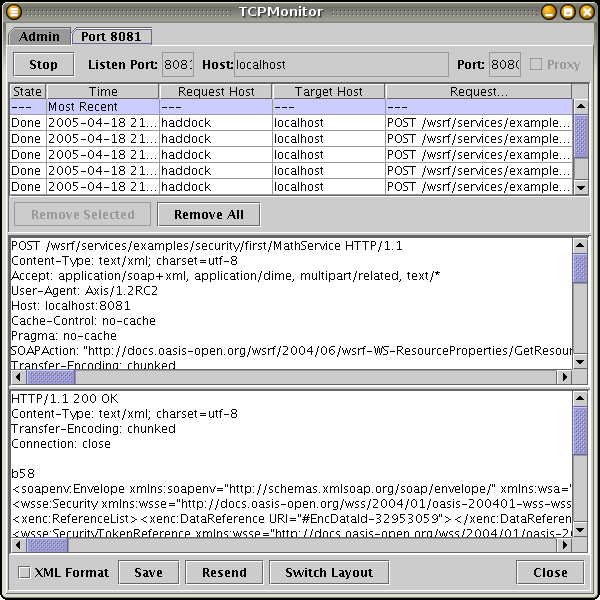The height and width of the screenshot is (600, 600).
Task: Resend the selected request
Action: [224, 572]
